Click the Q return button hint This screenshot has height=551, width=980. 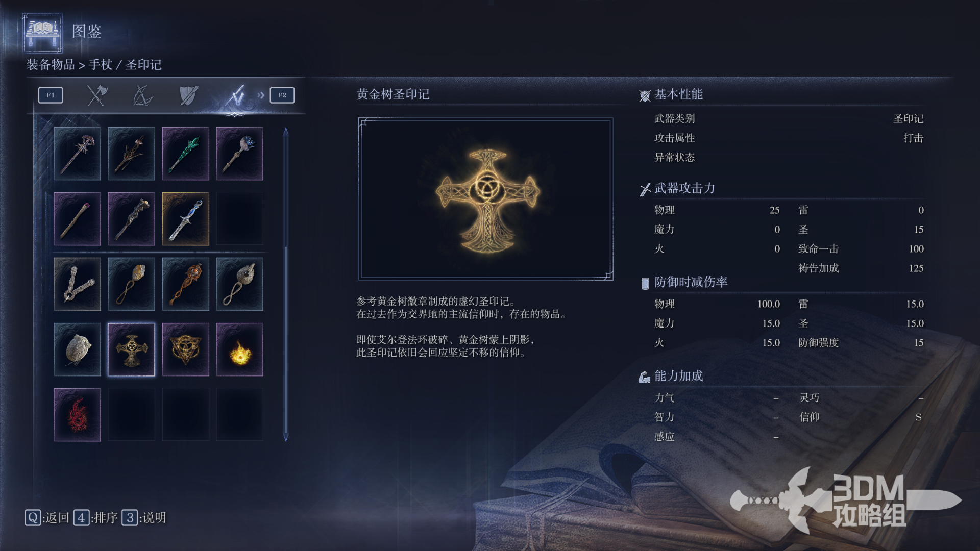(x=47, y=518)
